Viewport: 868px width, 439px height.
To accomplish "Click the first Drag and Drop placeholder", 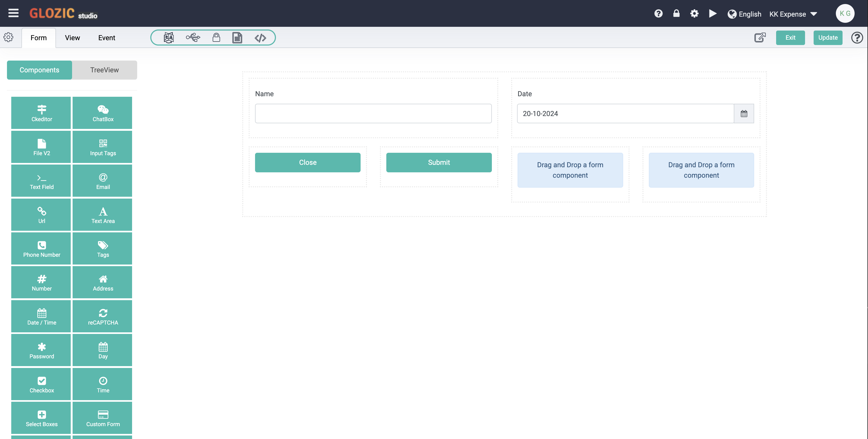I will (x=570, y=170).
